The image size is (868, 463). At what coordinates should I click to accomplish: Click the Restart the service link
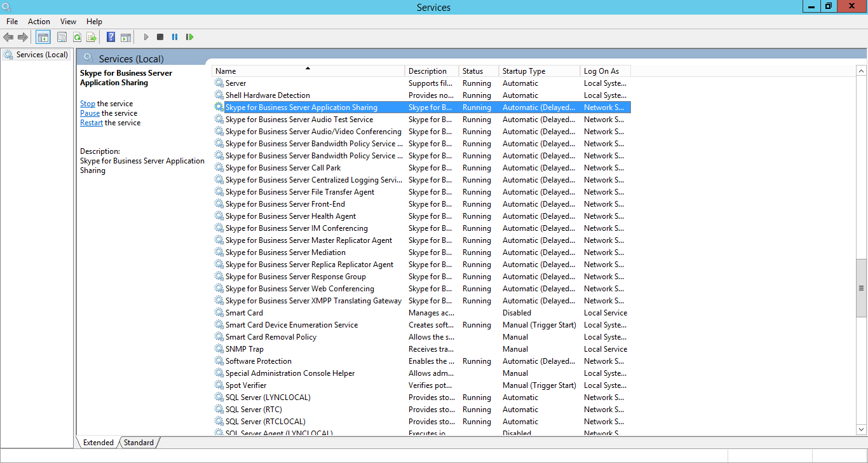(92, 123)
